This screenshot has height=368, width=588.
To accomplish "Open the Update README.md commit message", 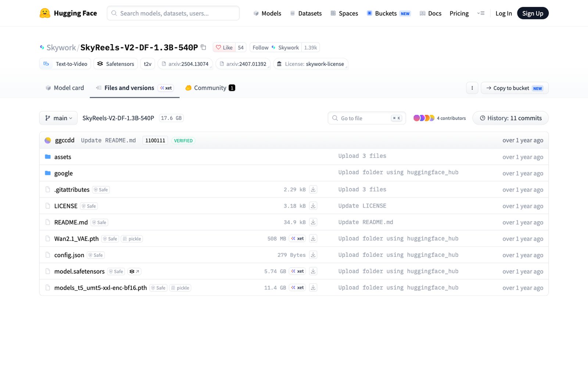I will pos(108,140).
